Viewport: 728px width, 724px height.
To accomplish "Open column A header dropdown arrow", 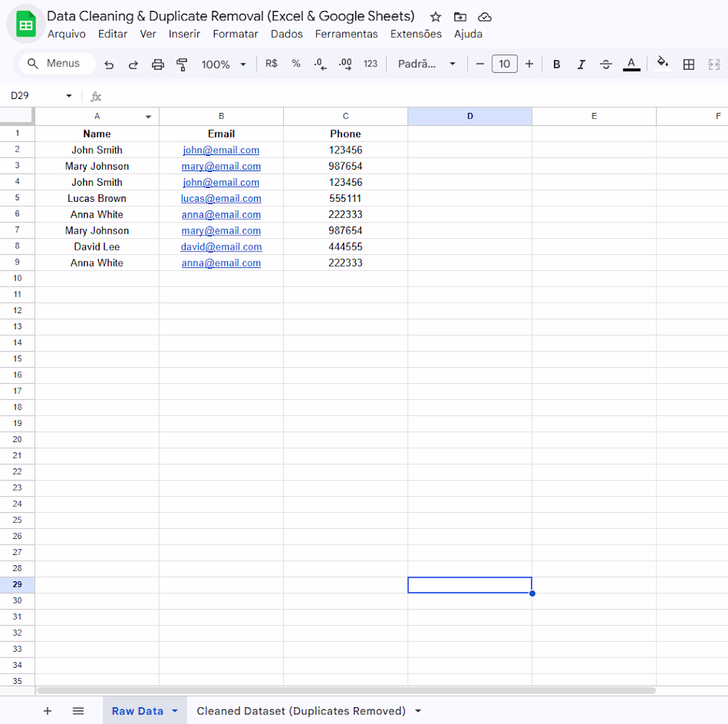I will [148, 117].
